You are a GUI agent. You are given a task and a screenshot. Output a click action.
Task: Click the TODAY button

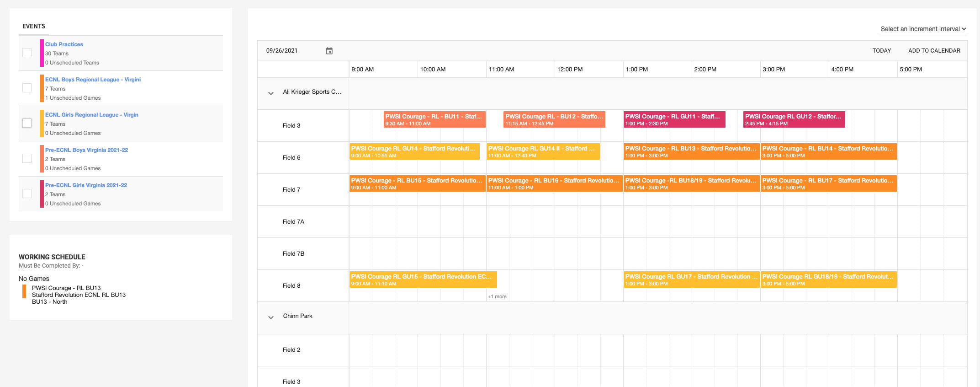[x=881, y=51]
